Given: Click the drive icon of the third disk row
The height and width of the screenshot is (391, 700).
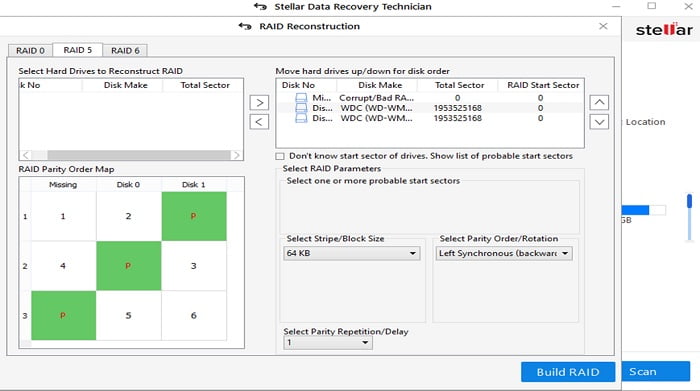Looking at the screenshot, I should click(301, 118).
